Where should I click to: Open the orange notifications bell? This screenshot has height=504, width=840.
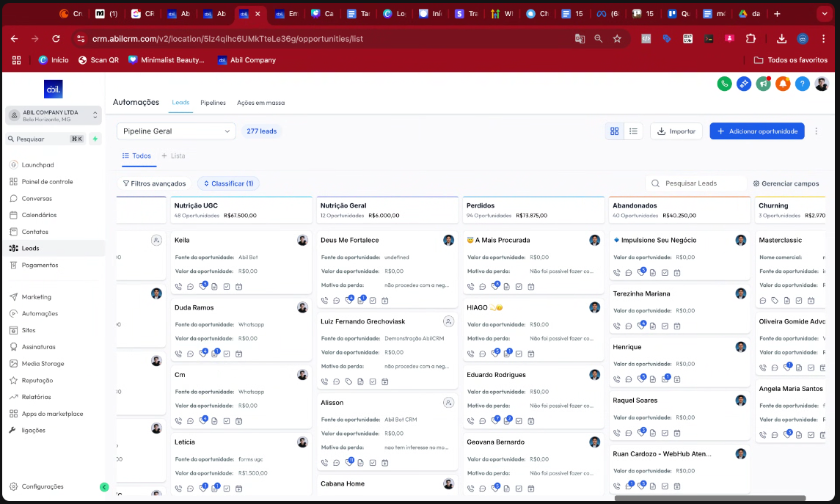click(784, 84)
